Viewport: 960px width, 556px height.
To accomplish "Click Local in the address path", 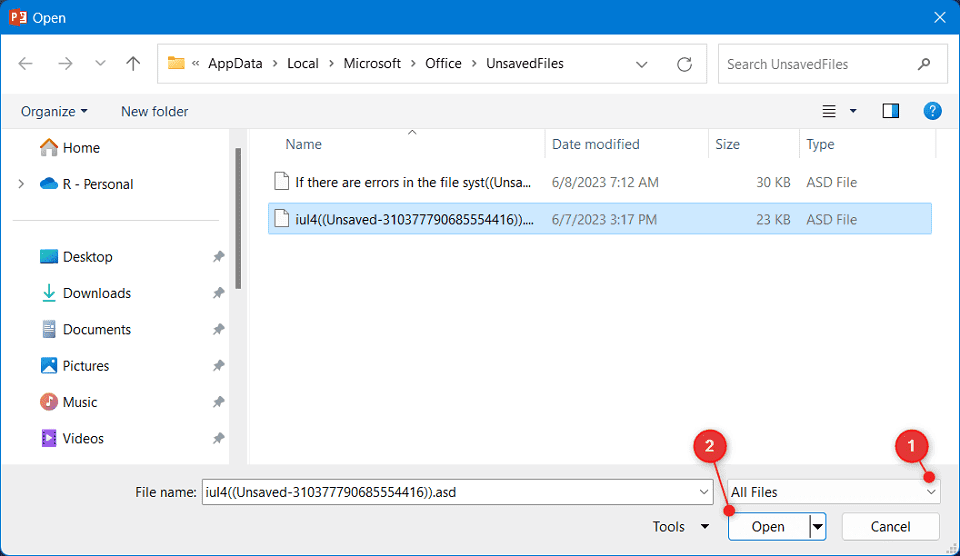I will click(x=303, y=64).
